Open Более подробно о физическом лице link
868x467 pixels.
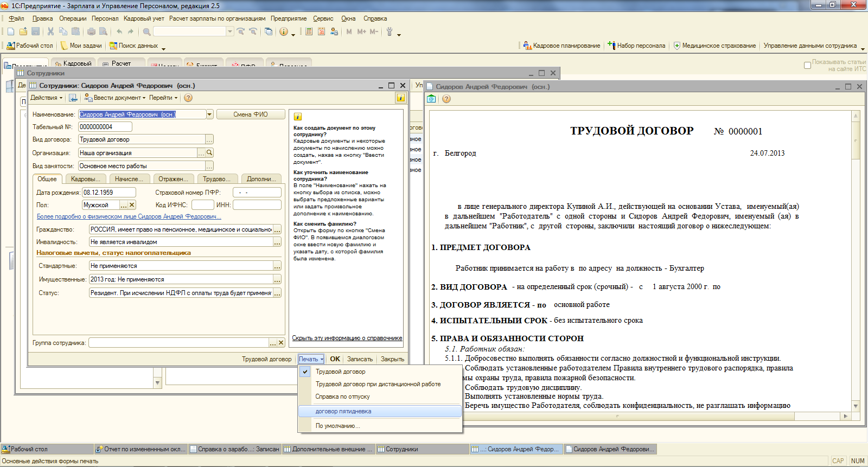point(129,216)
